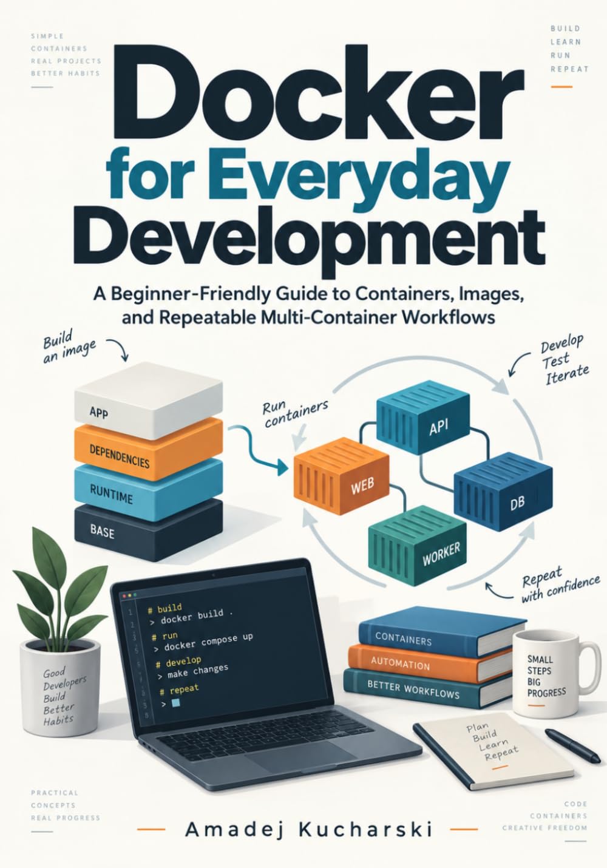Viewport: 607px width, 868px height.
Task: Click the author name Amadej Kucharski
Action: point(308,829)
